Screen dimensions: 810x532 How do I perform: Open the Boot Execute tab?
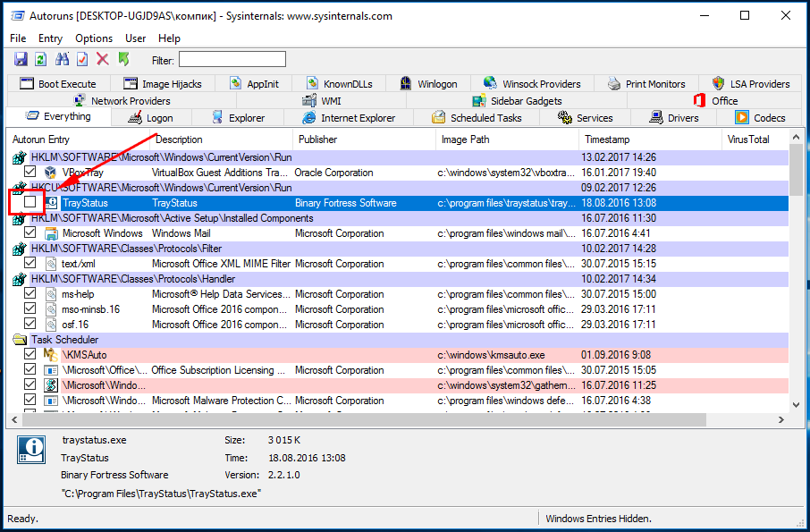tap(58, 84)
